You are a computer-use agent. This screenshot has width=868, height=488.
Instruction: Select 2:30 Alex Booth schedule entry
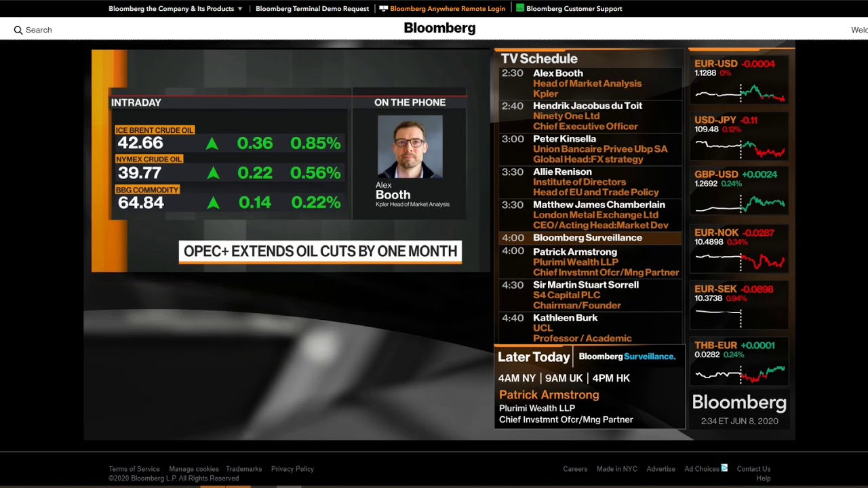(591, 83)
